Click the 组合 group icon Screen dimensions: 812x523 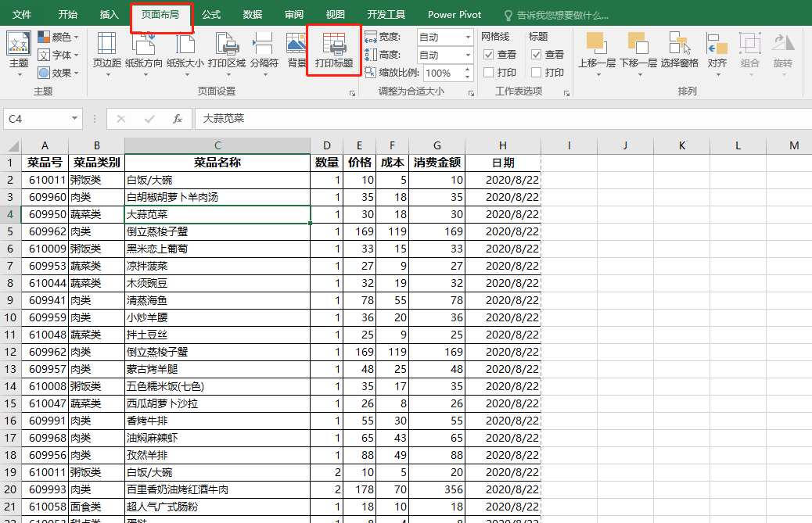750,43
